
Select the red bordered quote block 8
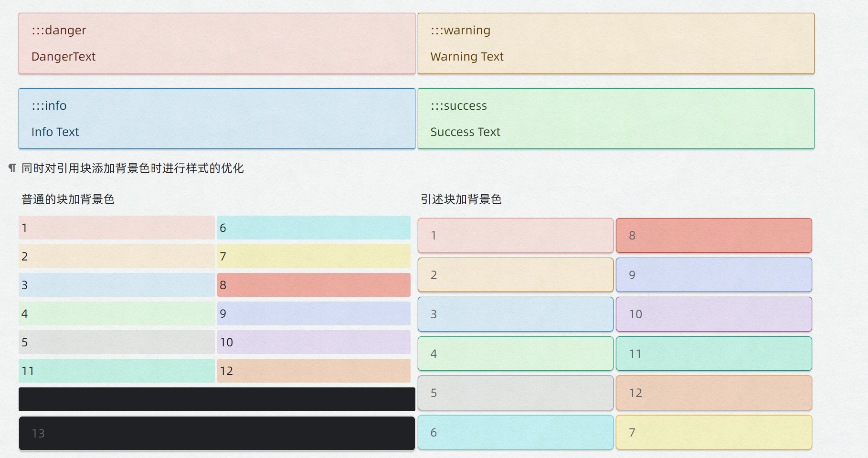coord(714,235)
